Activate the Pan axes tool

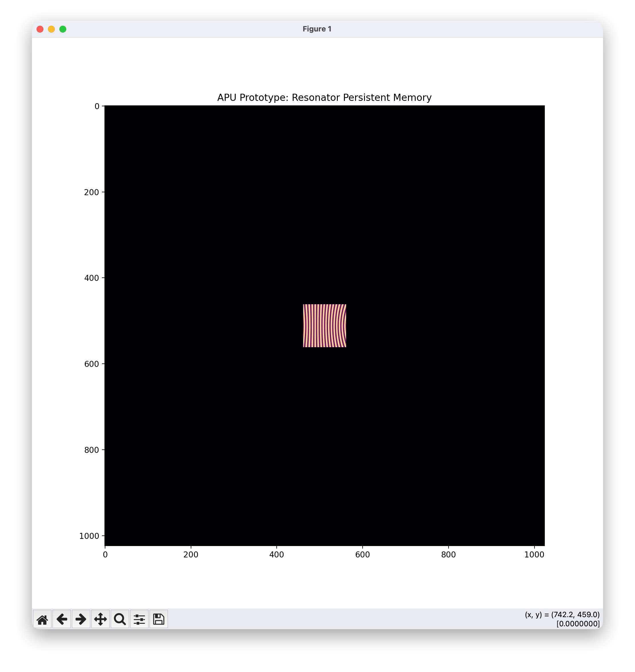point(101,619)
